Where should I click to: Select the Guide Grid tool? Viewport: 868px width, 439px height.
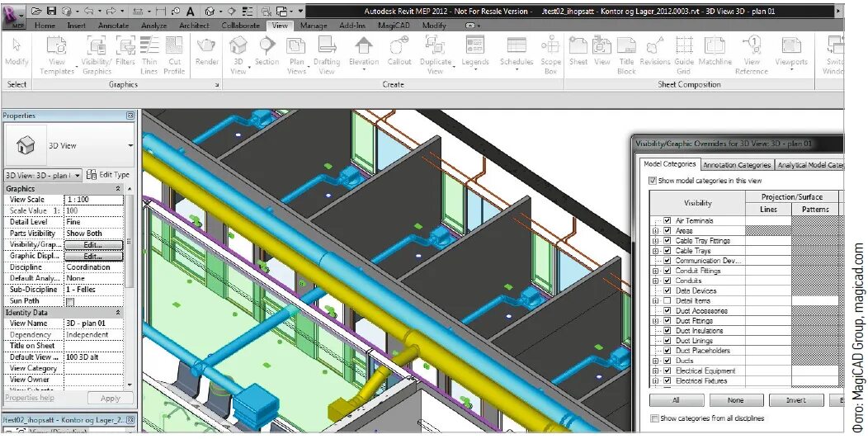coord(684,55)
